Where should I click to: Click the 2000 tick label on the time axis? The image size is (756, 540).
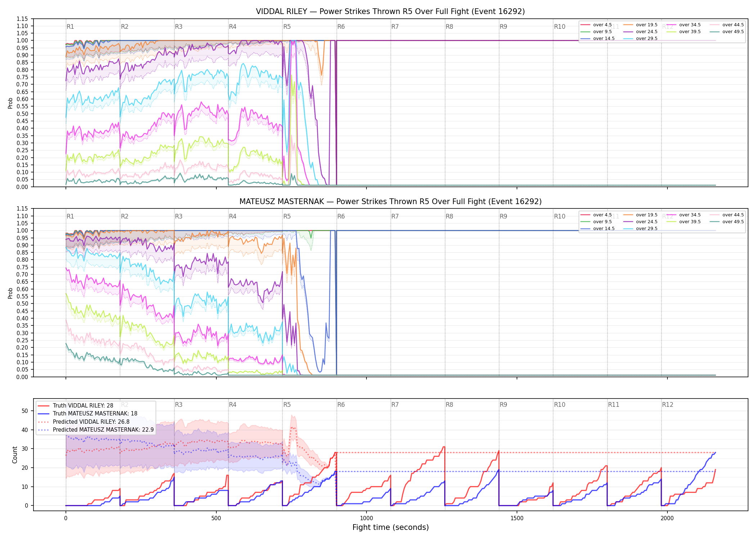(667, 518)
